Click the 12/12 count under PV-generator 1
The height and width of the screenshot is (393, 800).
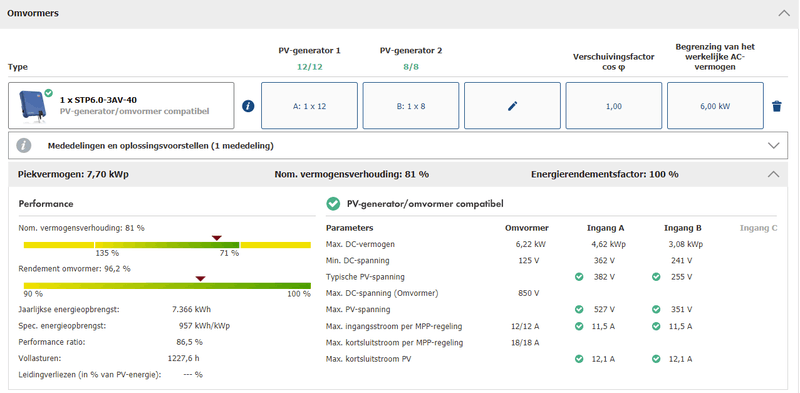[310, 67]
